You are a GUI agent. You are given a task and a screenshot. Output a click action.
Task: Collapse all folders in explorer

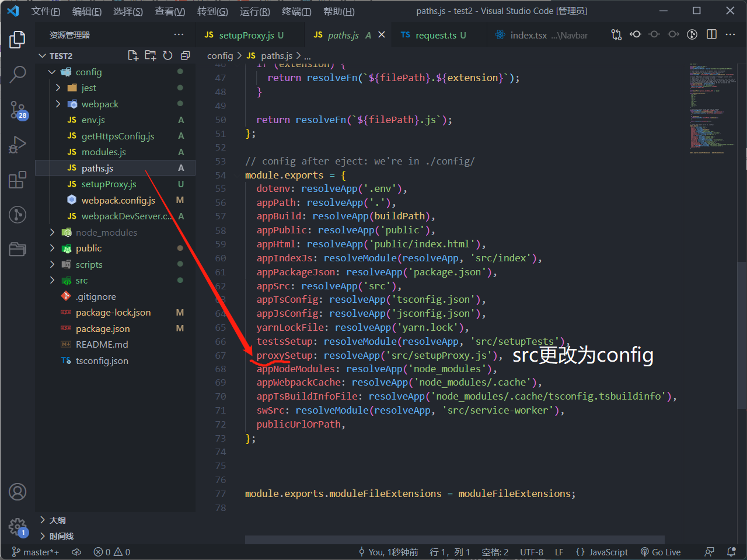coord(185,55)
